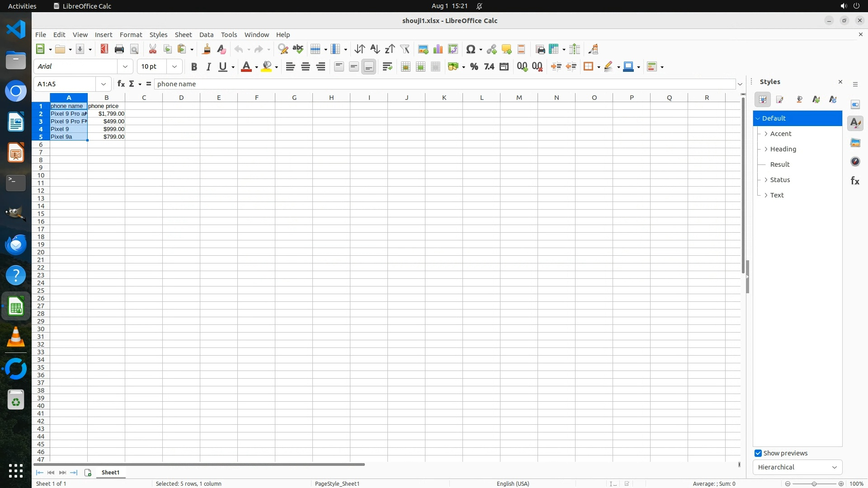Image resolution: width=868 pixels, height=488 pixels.
Task: Click Export as PDF icon
Action: click(104, 49)
